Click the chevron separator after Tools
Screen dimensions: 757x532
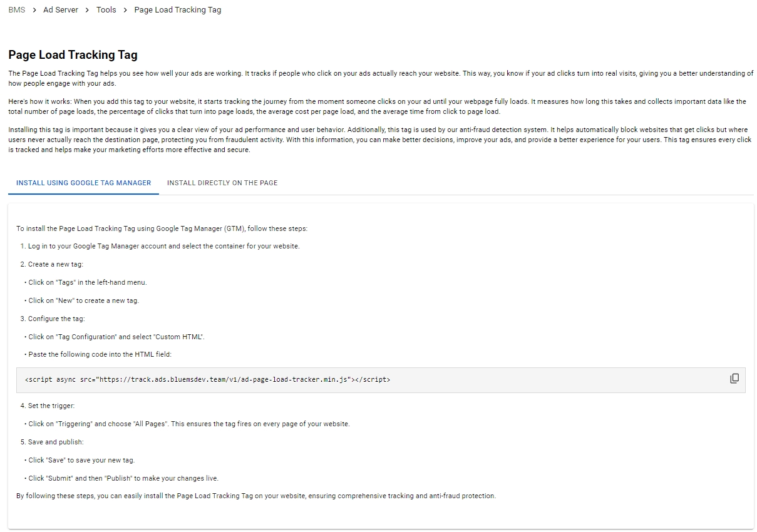pyautogui.click(x=125, y=10)
